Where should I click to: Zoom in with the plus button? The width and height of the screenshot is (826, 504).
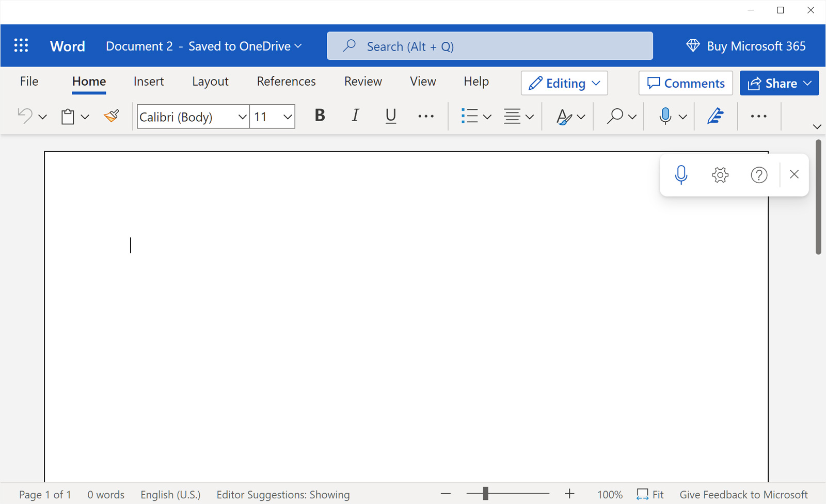click(x=569, y=494)
